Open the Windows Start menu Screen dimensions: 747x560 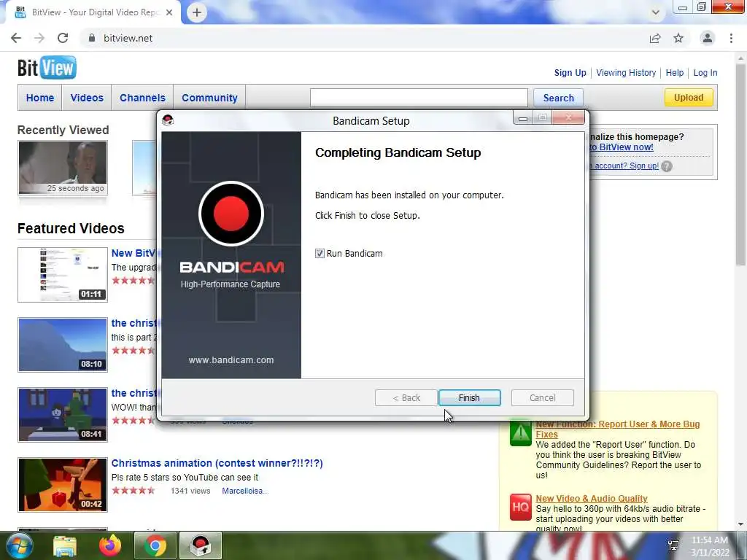click(18, 545)
